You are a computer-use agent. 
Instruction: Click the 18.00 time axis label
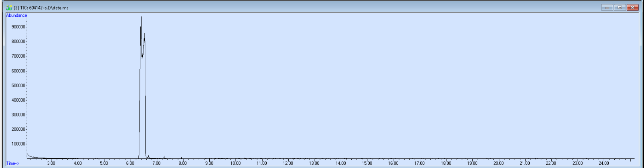(446, 163)
